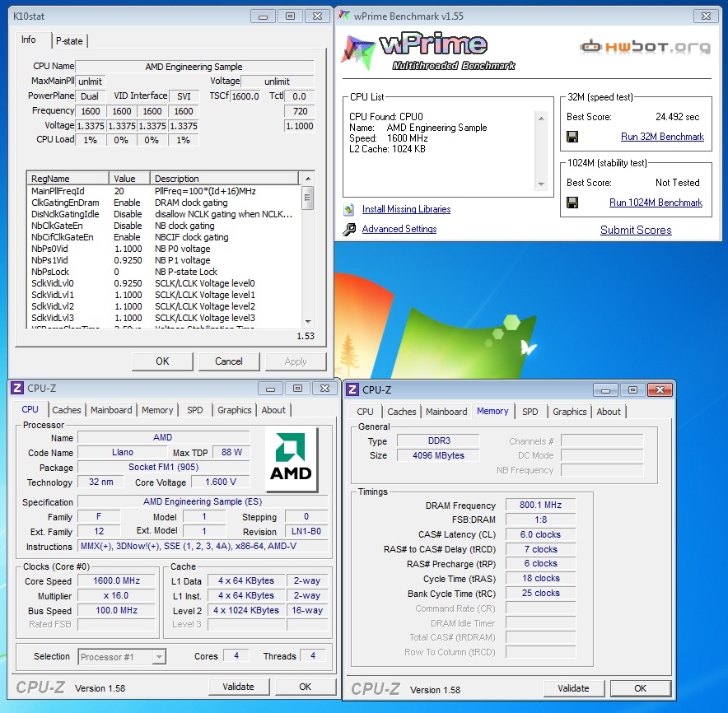
Task: Switch to CPU tab in right CPU-Z window
Action: (x=365, y=412)
